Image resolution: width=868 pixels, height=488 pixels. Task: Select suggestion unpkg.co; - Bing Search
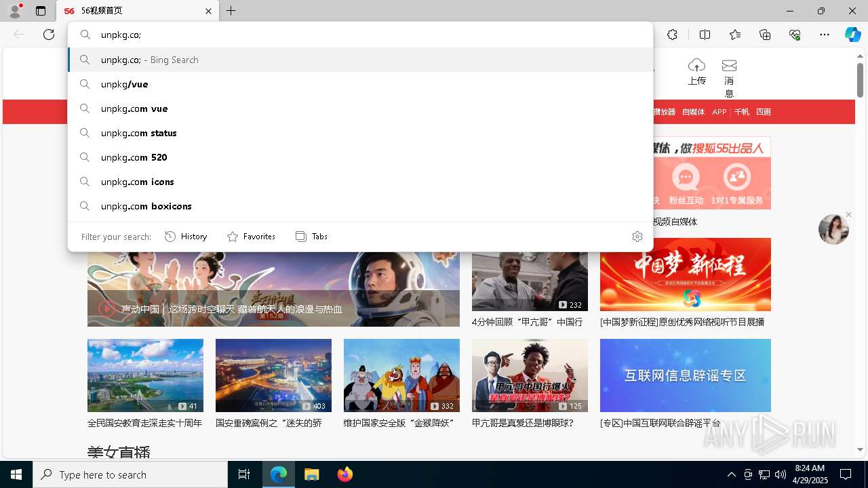[x=361, y=60]
